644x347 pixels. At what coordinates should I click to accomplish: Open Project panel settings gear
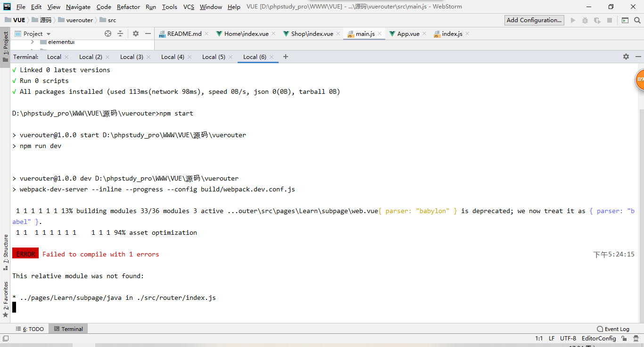click(136, 33)
